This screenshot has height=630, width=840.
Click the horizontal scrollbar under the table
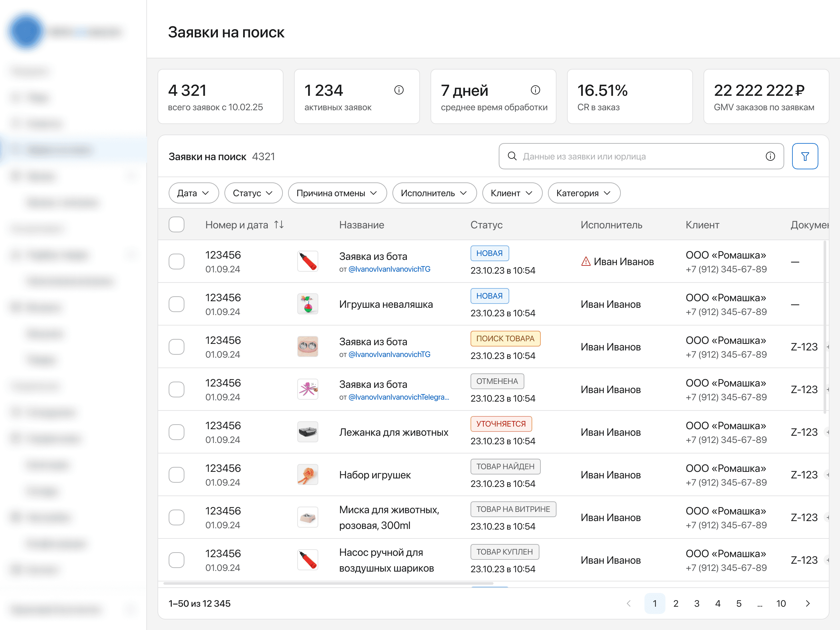[x=328, y=583]
